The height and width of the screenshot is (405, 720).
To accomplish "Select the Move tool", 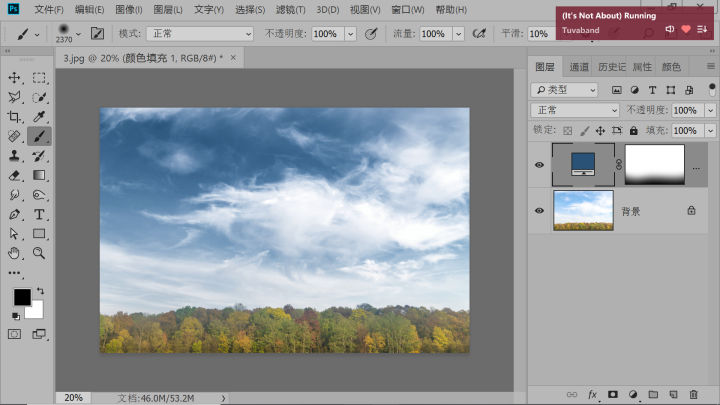I will pos(15,77).
